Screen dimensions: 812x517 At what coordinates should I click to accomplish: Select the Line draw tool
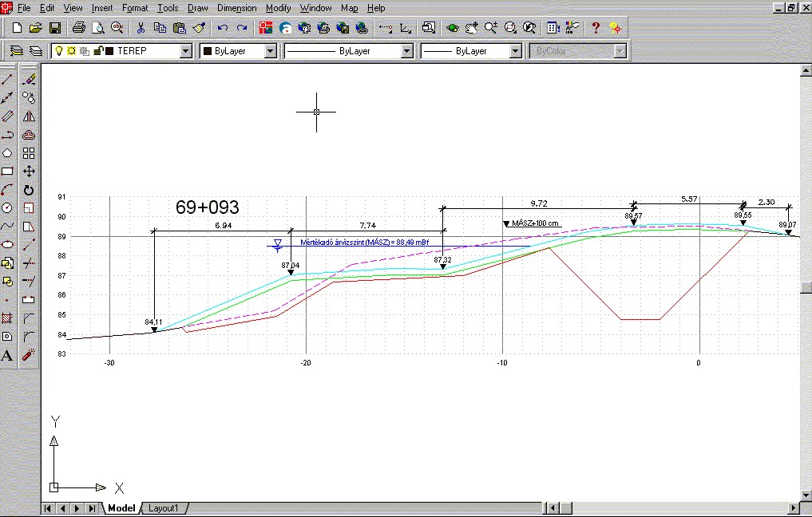pyautogui.click(x=8, y=80)
